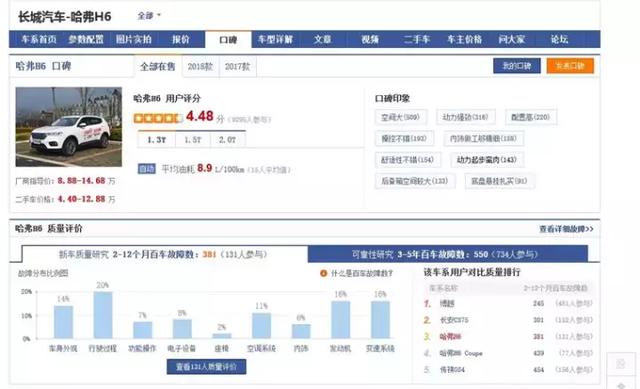Click the 动力强劲(316) impression tag

pos(466,117)
